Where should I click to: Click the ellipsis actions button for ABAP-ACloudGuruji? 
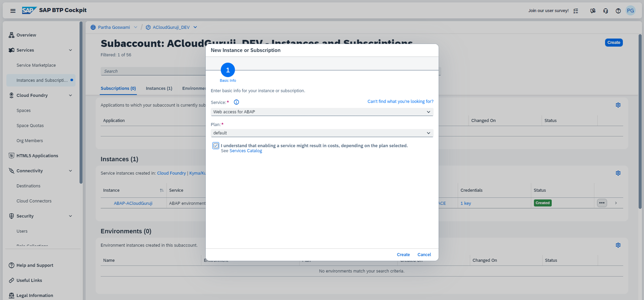click(601, 203)
